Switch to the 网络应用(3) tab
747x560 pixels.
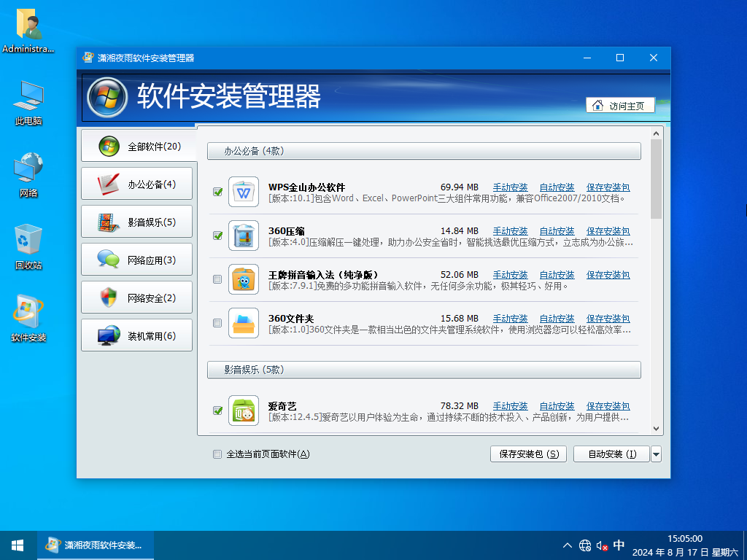pyautogui.click(x=136, y=260)
